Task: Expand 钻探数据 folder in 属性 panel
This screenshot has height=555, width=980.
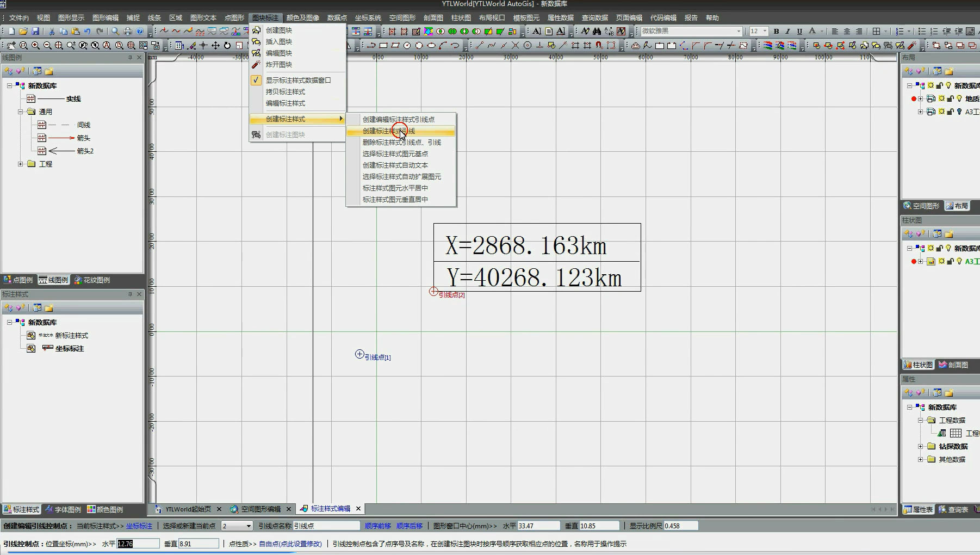Action: pyautogui.click(x=920, y=446)
